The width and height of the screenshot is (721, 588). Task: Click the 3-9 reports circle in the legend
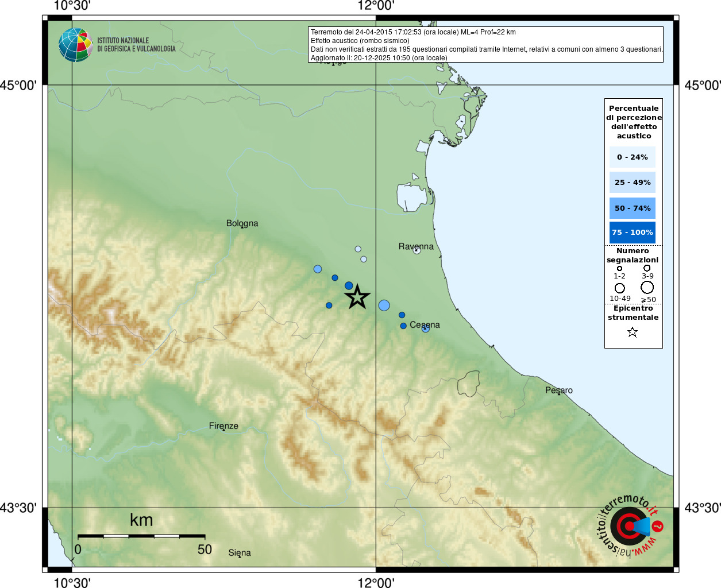[x=647, y=268]
